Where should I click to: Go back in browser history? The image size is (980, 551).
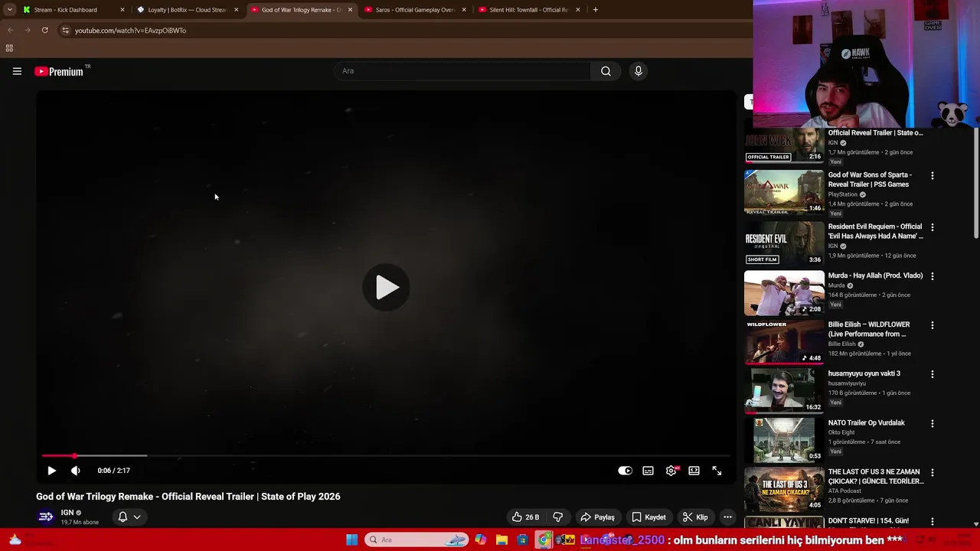10,30
